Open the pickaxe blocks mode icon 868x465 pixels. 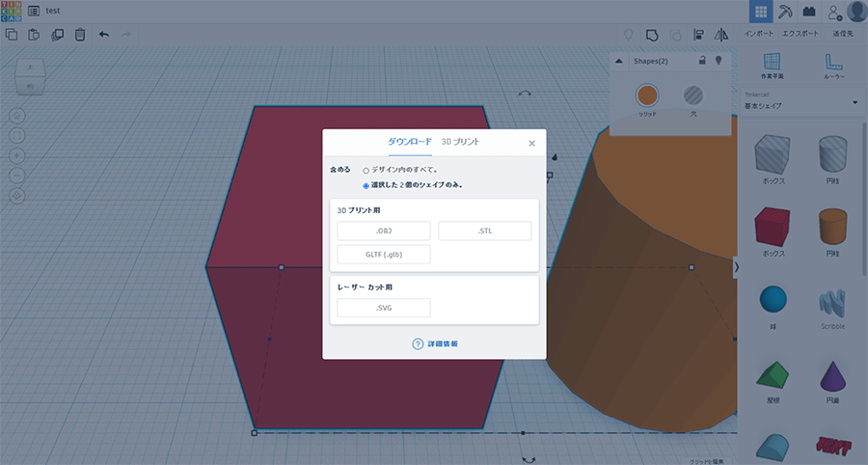[785, 11]
